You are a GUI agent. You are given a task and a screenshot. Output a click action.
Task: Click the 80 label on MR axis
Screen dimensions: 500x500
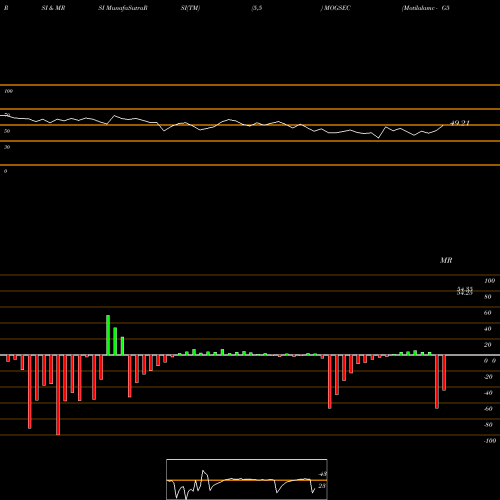[x=487, y=297]
